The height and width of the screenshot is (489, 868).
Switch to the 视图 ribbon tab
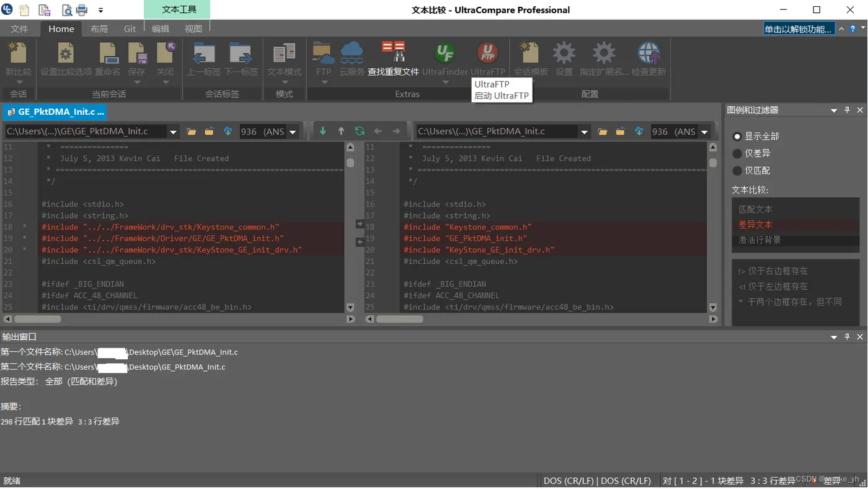[x=193, y=29]
